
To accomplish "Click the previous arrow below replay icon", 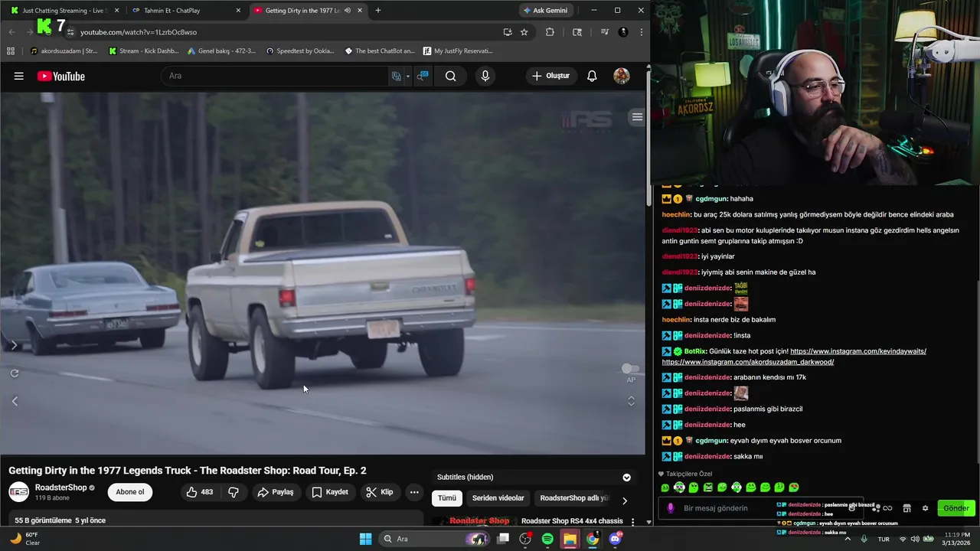I will click(15, 401).
